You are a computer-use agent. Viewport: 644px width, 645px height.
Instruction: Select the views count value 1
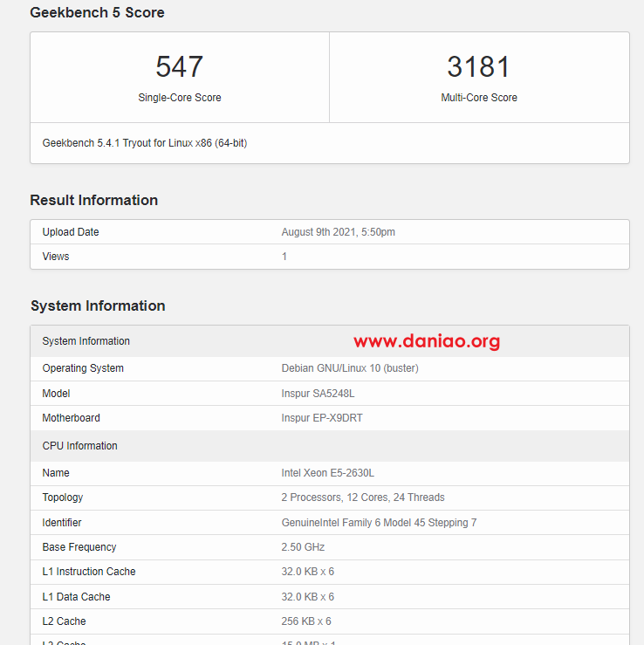284,257
